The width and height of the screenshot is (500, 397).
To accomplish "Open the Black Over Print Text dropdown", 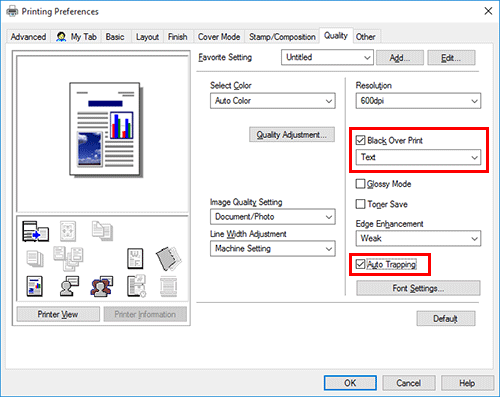I will tap(418, 157).
